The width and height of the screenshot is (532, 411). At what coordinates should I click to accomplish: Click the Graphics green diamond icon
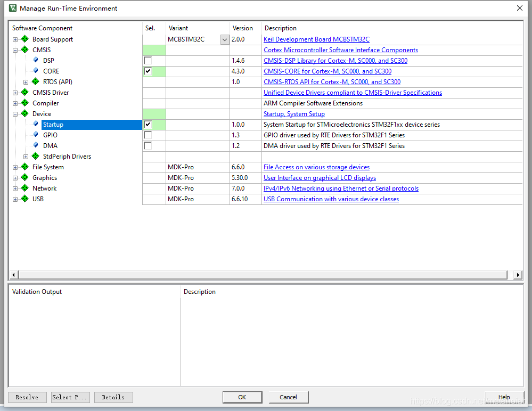tap(25, 177)
